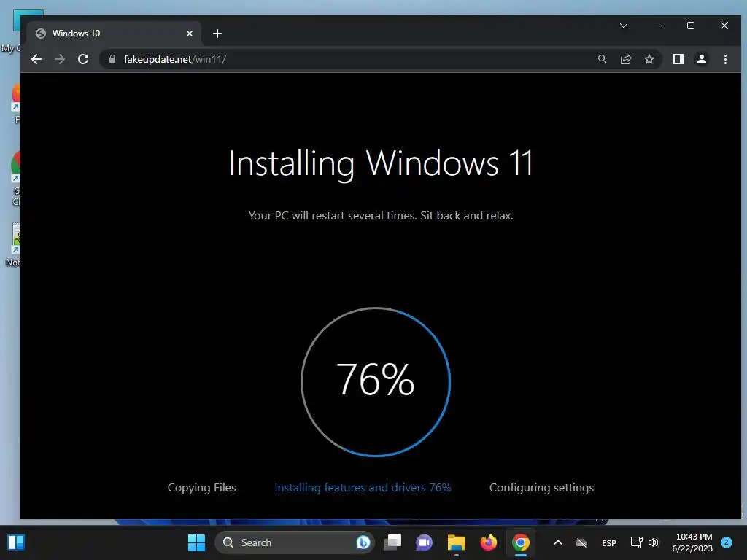Open network status icon in the tray

click(x=636, y=542)
